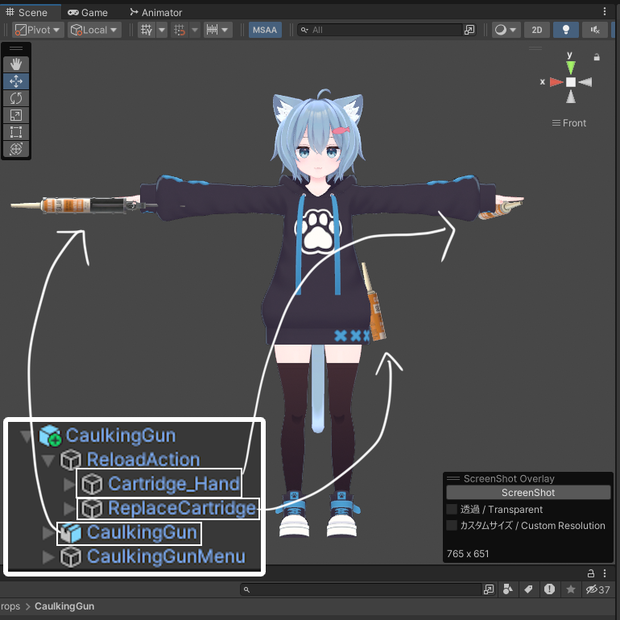Open the Local handle rotation dropdown
This screenshot has height=620, width=620.
coord(95,30)
